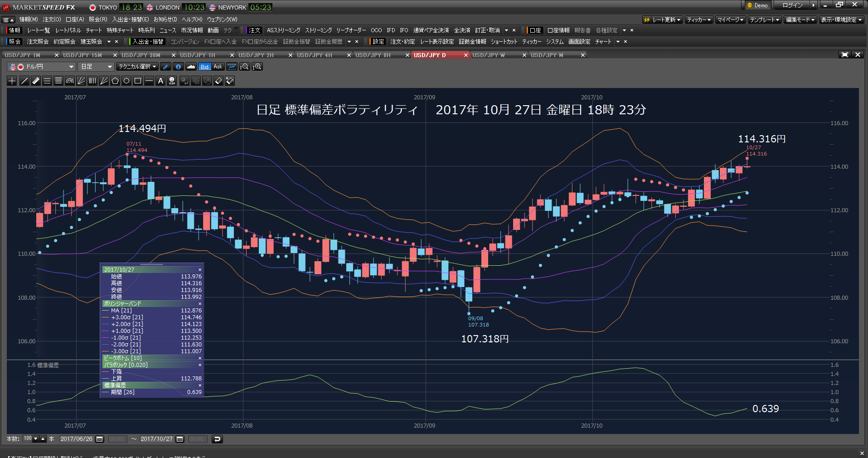Image resolution: width=868 pixels, height=458 pixels.
Task: Click the end date calendar icon
Action: point(179,439)
